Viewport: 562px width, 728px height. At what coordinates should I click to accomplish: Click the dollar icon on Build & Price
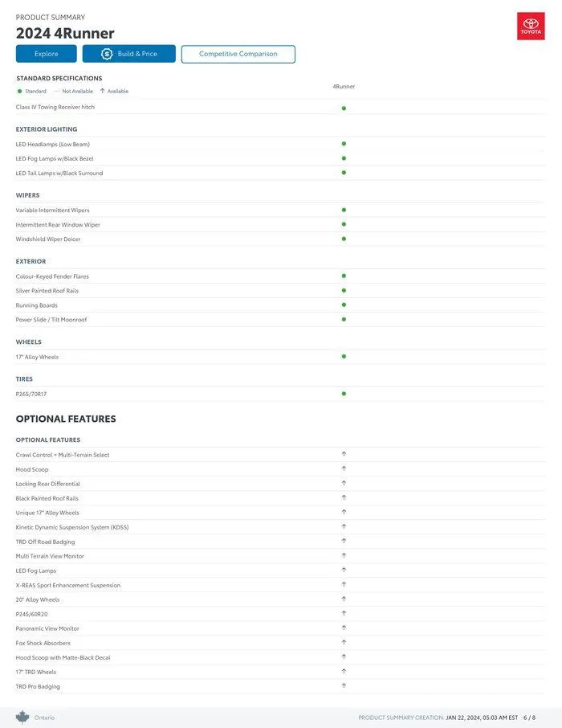pyautogui.click(x=106, y=54)
